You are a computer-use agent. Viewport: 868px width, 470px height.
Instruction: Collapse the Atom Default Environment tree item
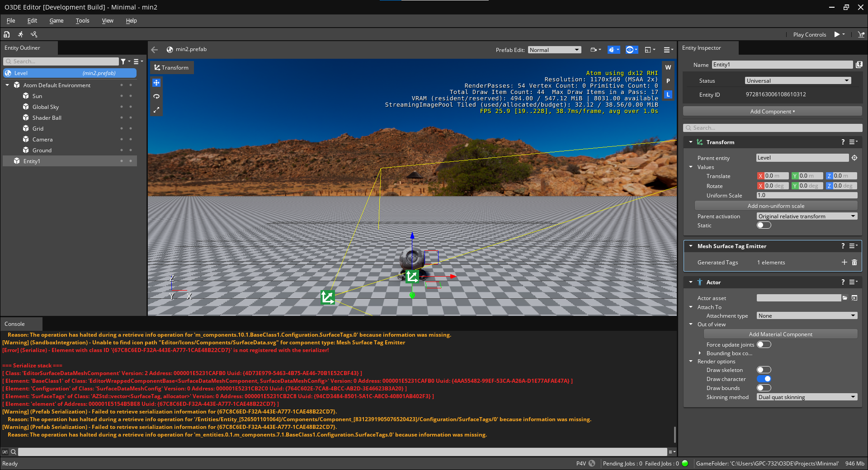coord(7,85)
